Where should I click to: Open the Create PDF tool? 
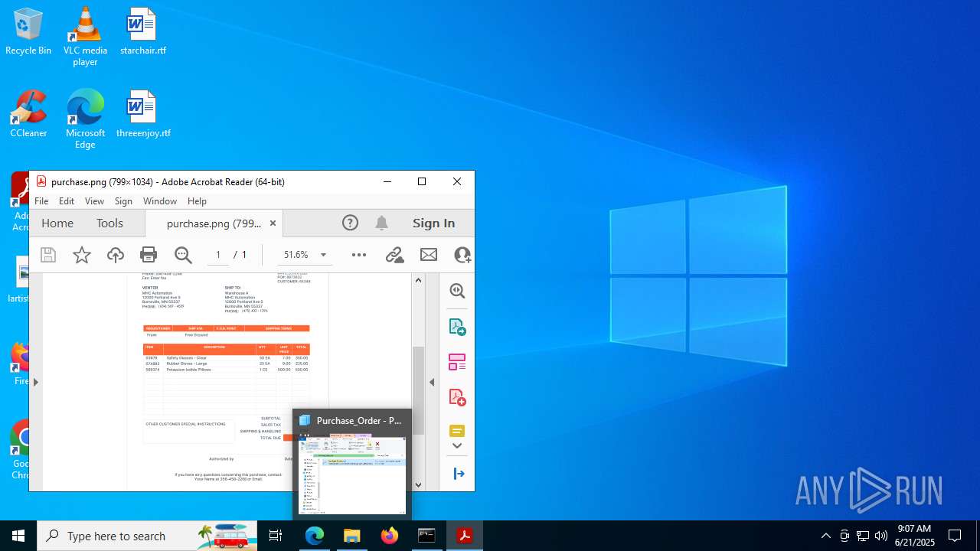click(457, 397)
